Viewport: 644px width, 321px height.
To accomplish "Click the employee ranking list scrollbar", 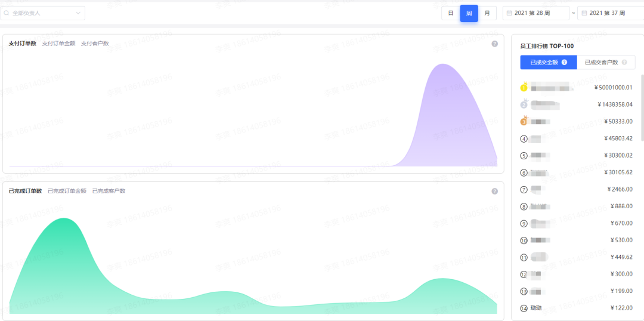I will [x=642, y=107].
